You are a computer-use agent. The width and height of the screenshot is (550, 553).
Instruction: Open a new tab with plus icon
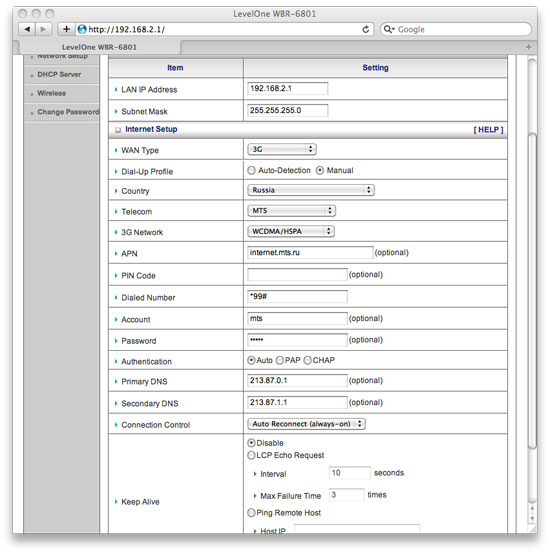[x=528, y=47]
